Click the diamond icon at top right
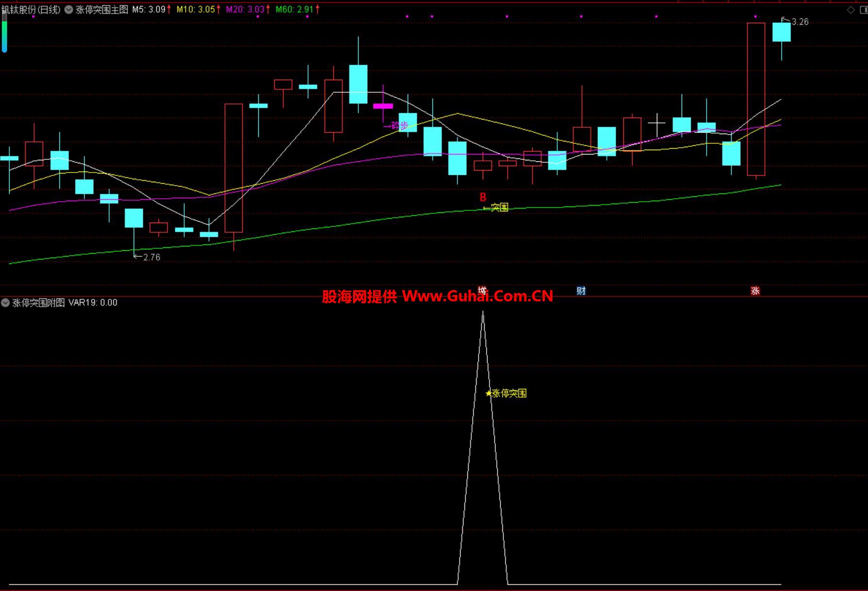 [851, 10]
